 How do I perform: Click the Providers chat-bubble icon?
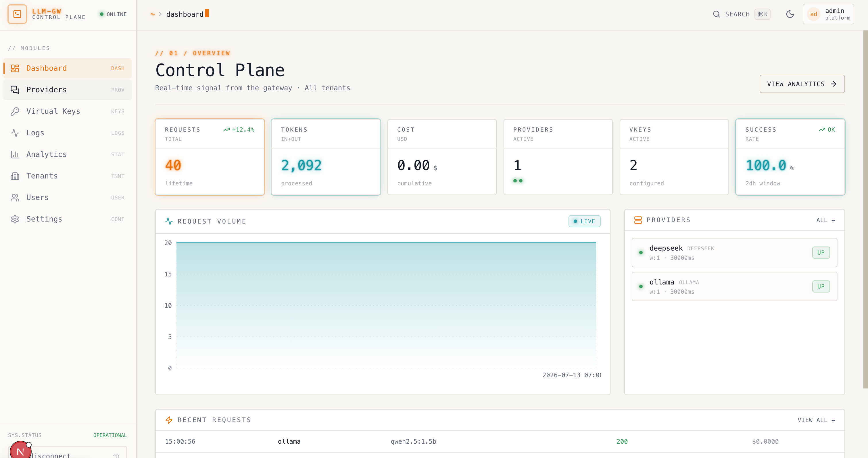15,90
